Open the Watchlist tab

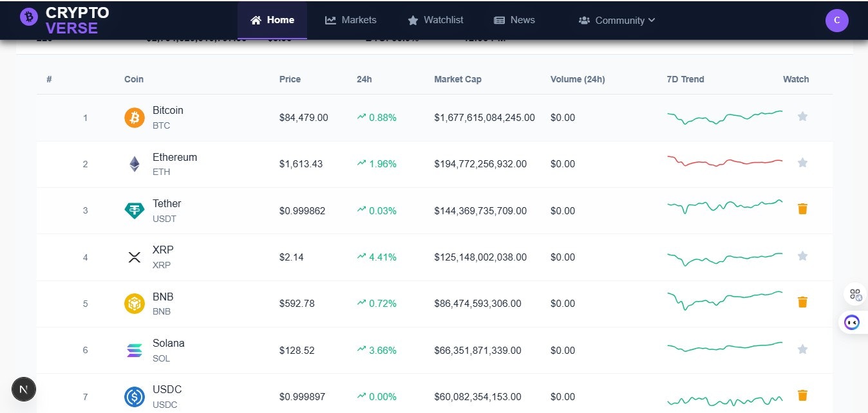pos(436,20)
